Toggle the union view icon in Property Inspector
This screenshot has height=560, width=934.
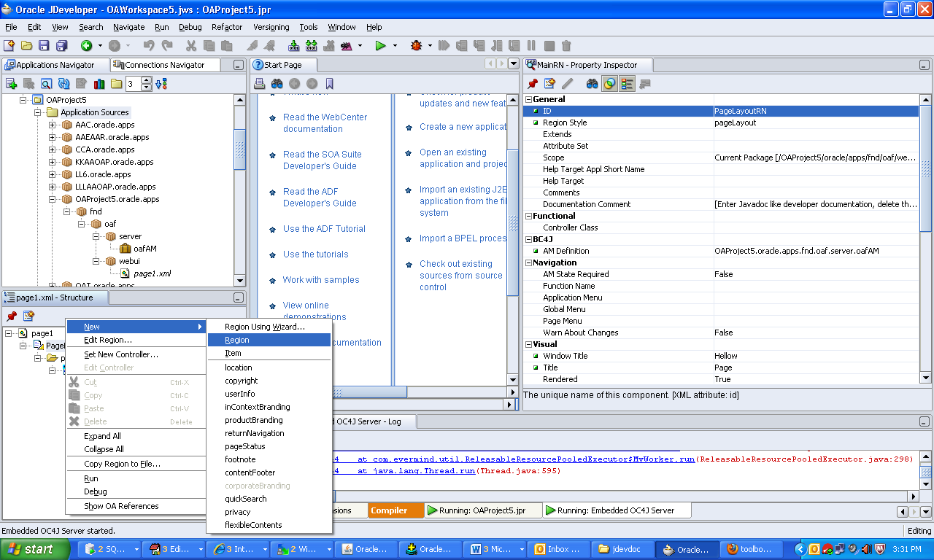609,83
